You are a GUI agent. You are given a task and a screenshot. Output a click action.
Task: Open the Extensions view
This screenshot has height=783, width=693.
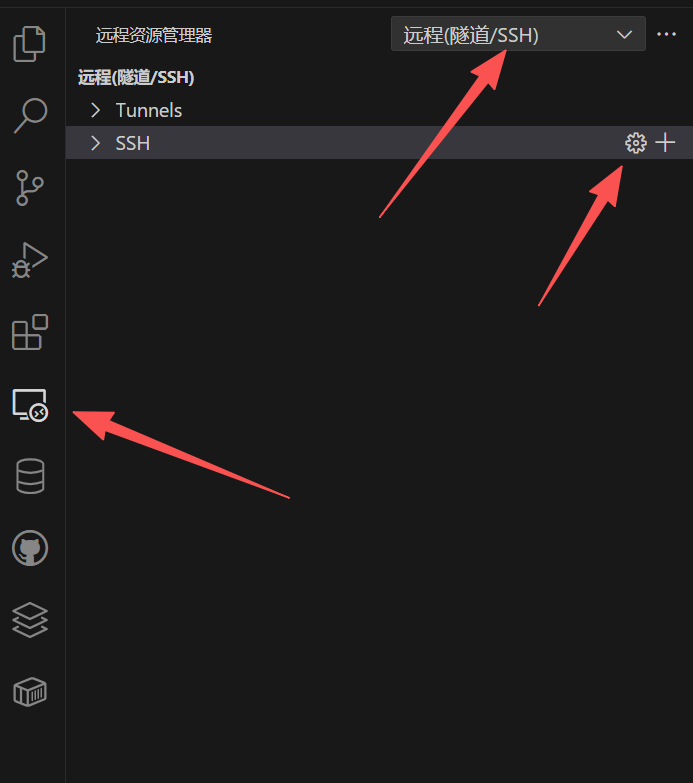pyautogui.click(x=29, y=332)
